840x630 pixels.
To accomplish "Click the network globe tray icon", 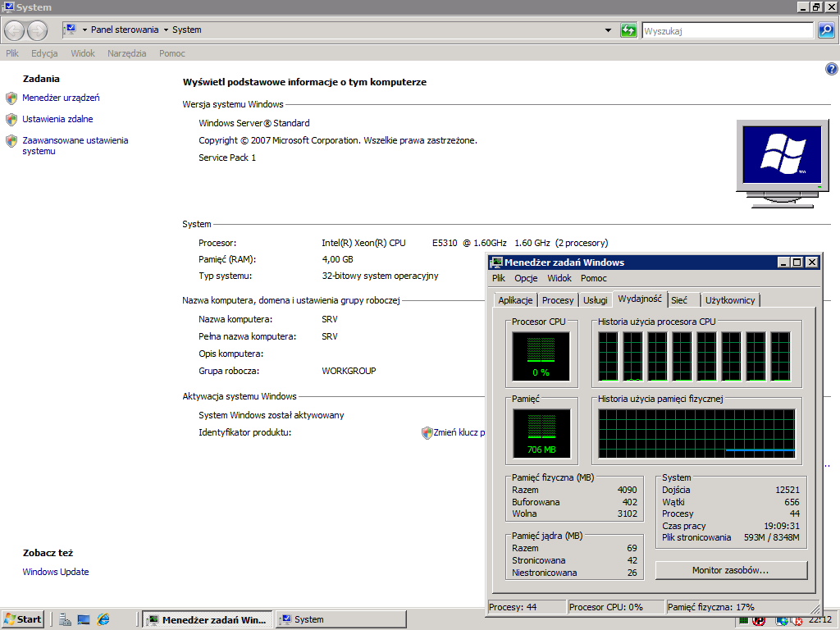I will pos(783,622).
